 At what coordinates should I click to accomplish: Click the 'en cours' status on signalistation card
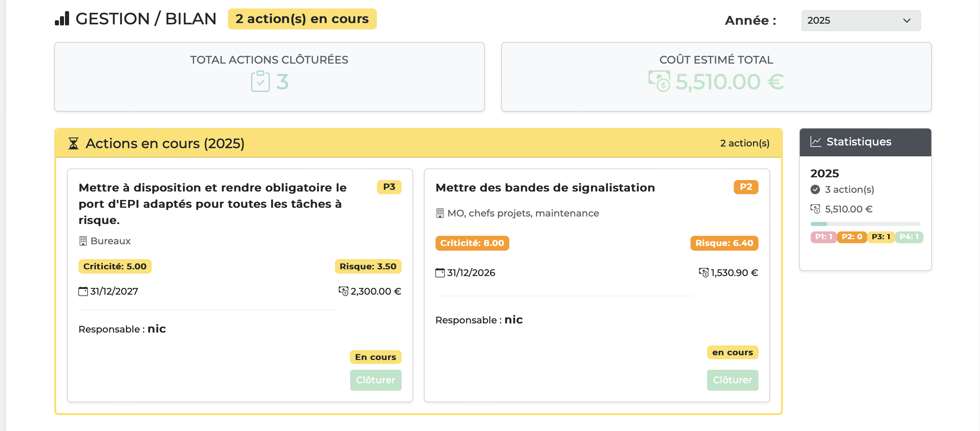732,352
